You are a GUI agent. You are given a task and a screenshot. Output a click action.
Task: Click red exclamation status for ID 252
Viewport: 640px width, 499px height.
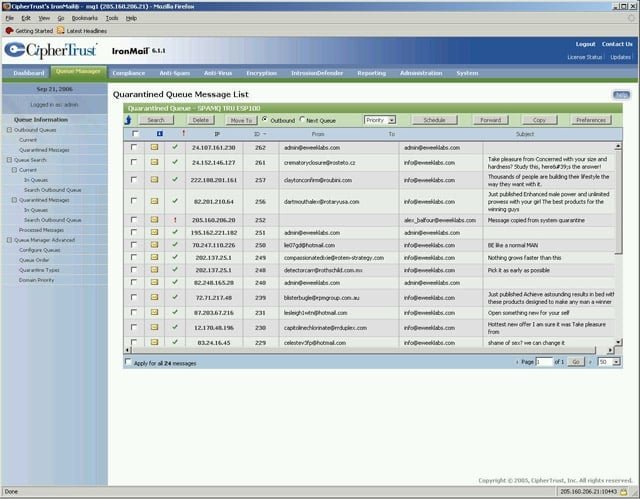click(175, 220)
